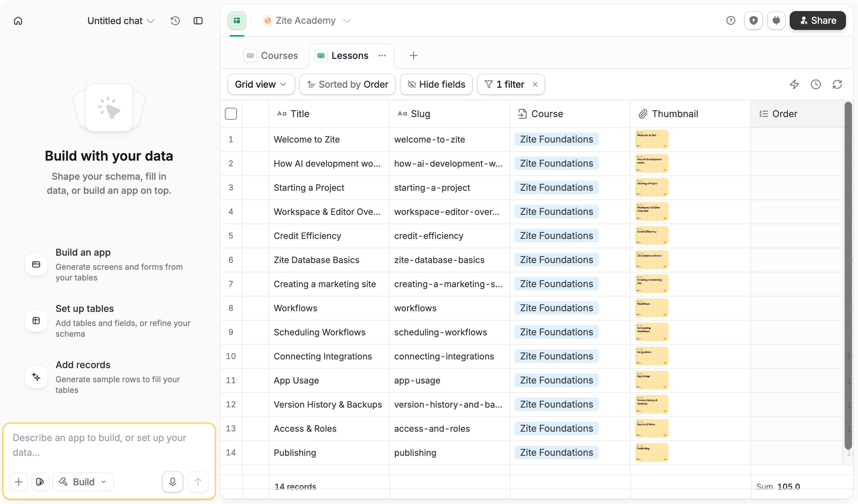Click Zite Foundations tag in Publishing row
Viewport: 858px width, 504px height.
557,452
